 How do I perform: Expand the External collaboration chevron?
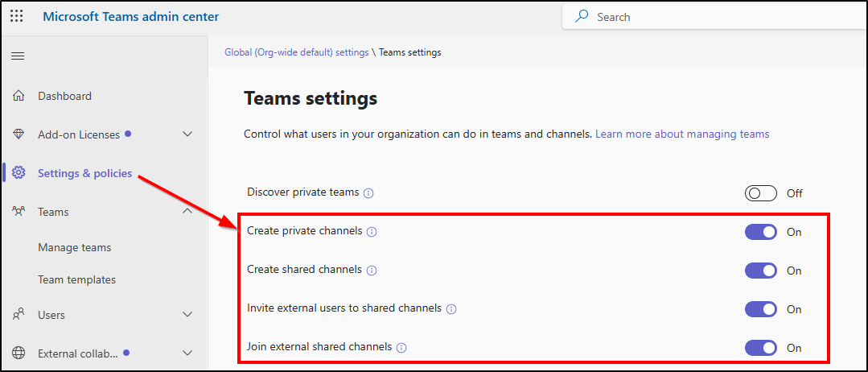pos(187,353)
